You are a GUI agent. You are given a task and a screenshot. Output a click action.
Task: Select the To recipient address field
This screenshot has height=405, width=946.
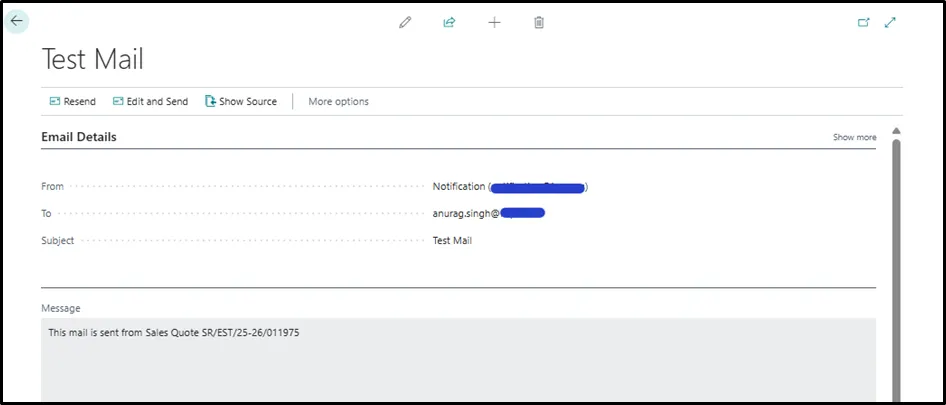[489, 213]
